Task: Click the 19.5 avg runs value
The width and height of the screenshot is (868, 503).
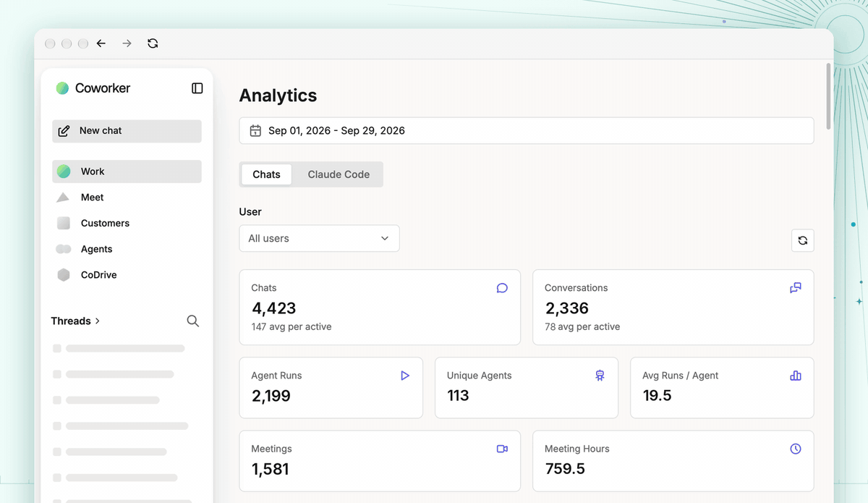Action: (x=657, y=396)
